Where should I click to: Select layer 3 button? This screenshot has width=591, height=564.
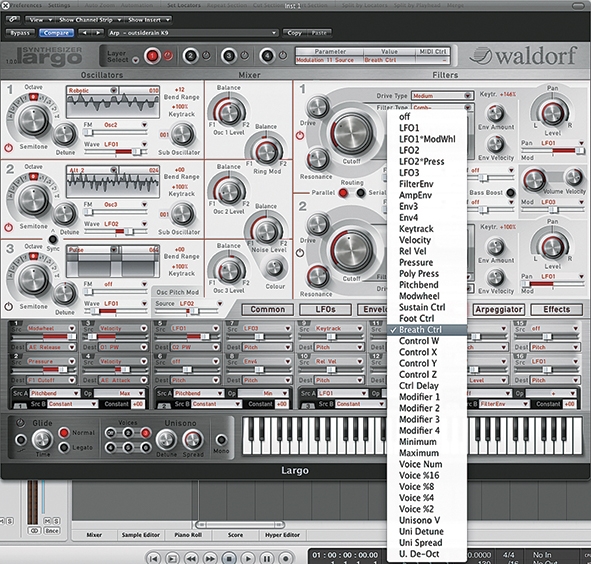(228, 57)
